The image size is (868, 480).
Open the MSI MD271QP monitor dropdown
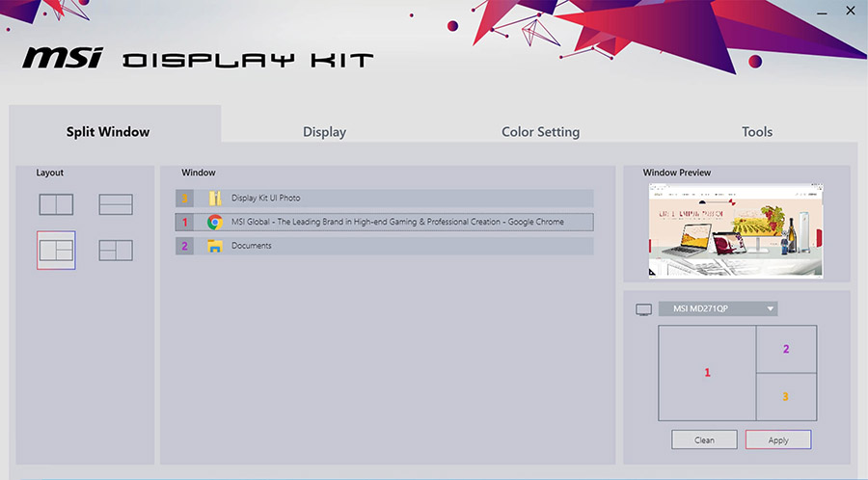[x=718, y=309]
